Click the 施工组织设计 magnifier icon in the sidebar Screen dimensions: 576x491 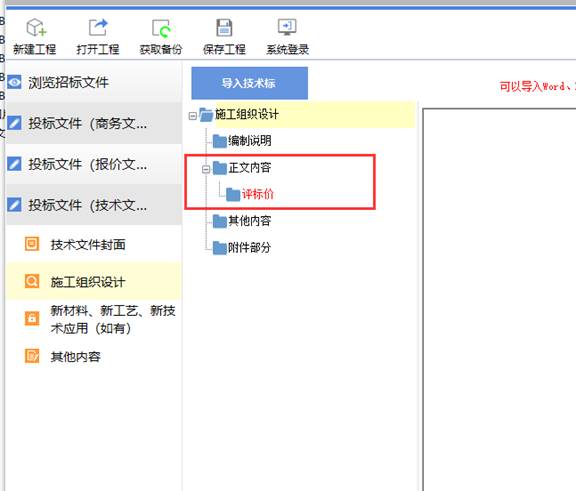coord(32,281)
